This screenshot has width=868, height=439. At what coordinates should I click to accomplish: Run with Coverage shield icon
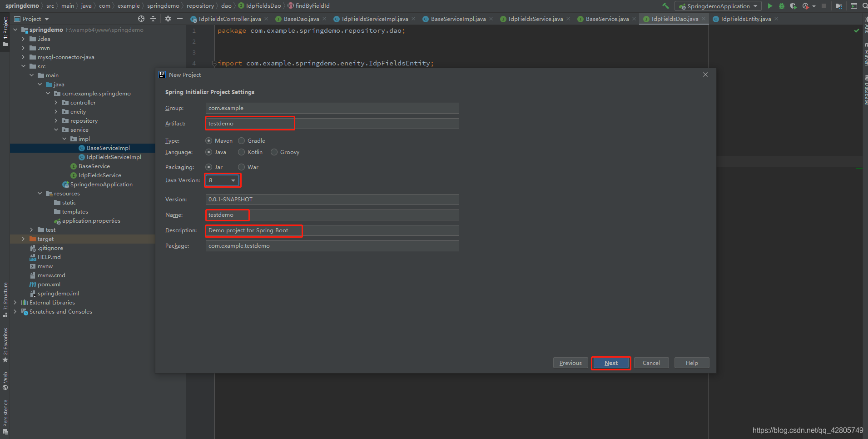coord(793,6)
